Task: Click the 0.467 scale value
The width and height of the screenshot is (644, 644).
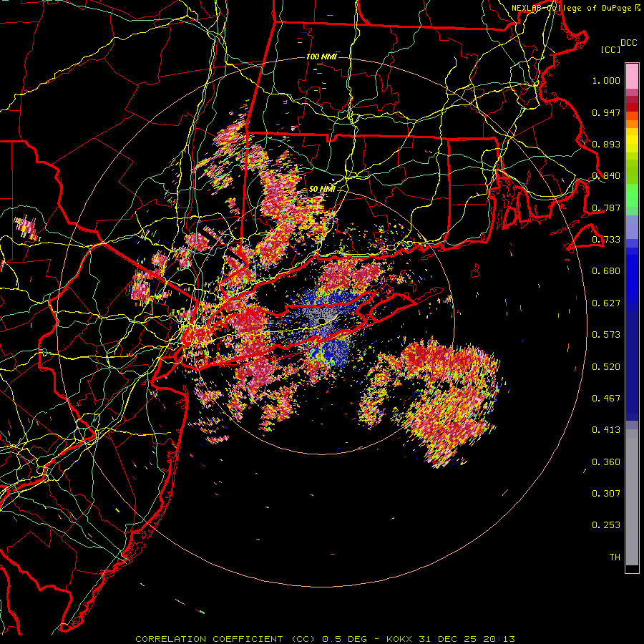Action: [606, 398]
